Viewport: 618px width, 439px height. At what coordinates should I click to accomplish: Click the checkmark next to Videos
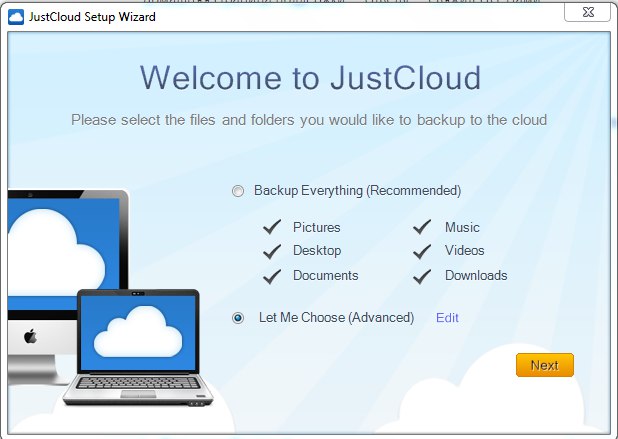click(x=422, y=251)
